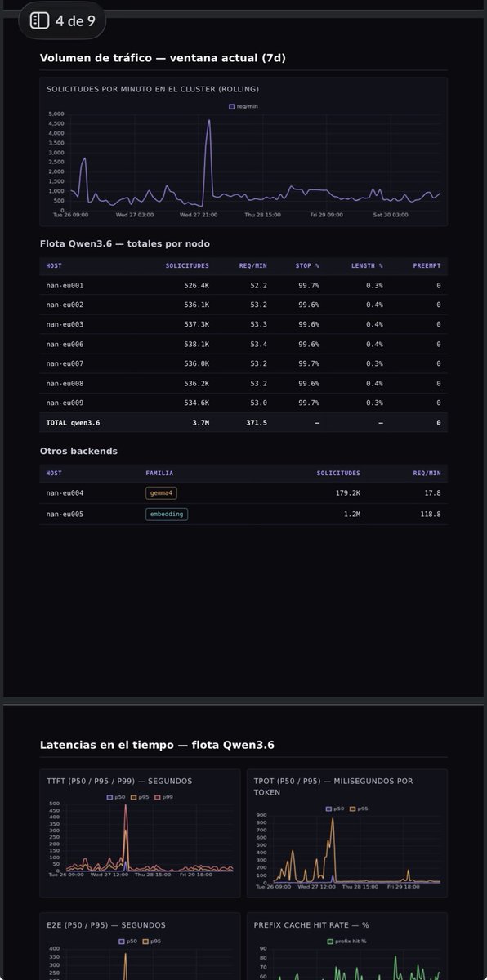Select host nan-eu002 row
This screenshot has width=487, height=980.
[x=243, y=305]
